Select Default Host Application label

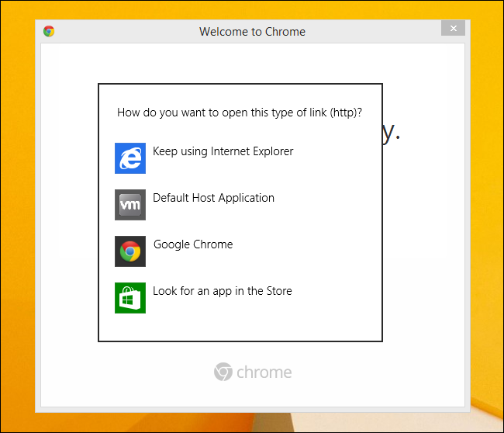pos(214,198)
